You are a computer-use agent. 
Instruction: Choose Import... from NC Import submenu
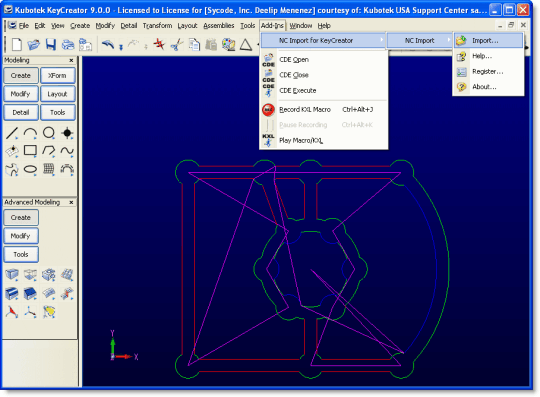pyautogui.click(x=489, y=40)
